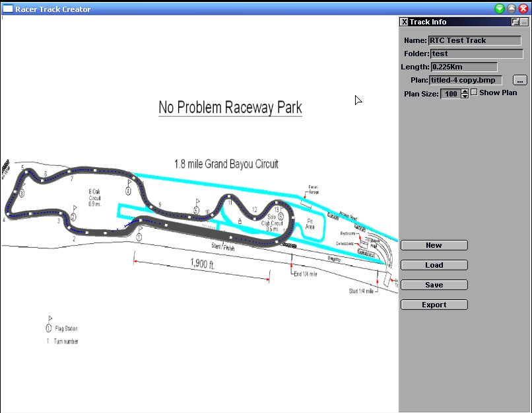
Task: Click the Length field showing 0.225Km
Action: tap(464, 67)
